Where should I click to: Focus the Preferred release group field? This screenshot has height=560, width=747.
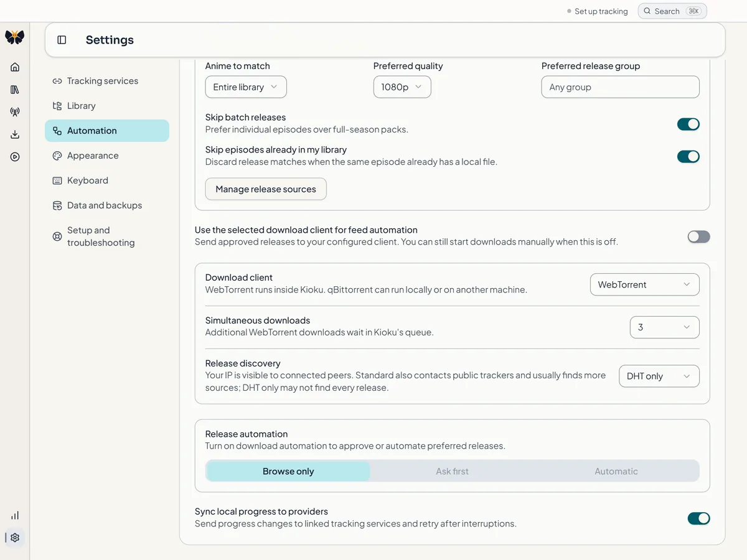click(x=621, y=87)
